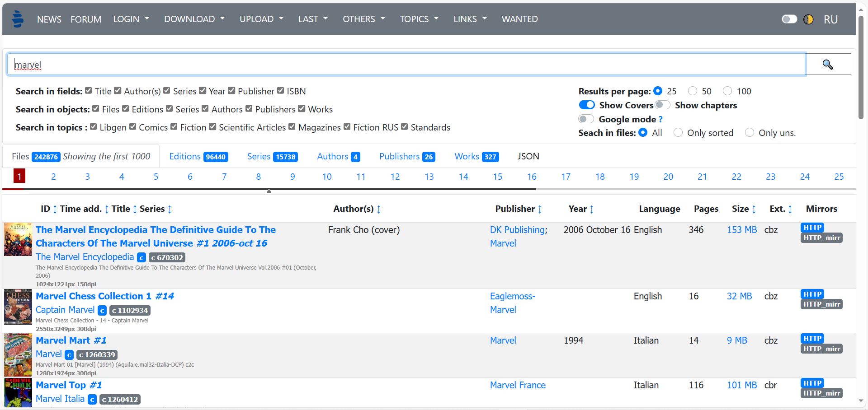868x410 pixels.
Task: Expand the DOWNLOAD dropdown menu
Action: click(194, 19)
